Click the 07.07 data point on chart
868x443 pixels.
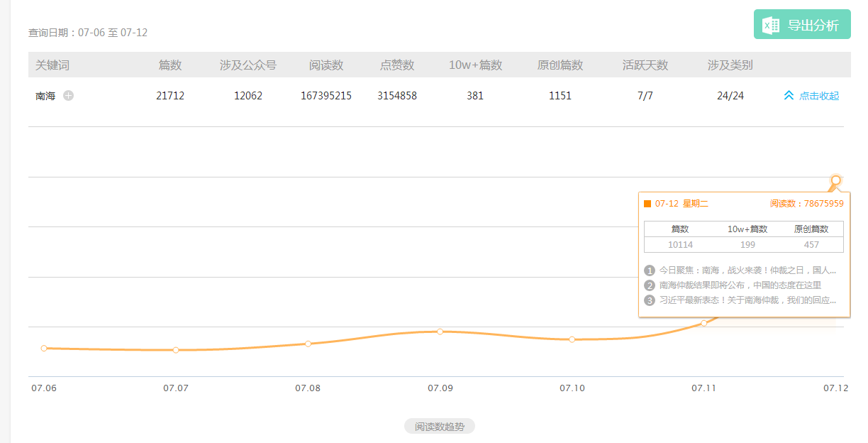(176, 350)
